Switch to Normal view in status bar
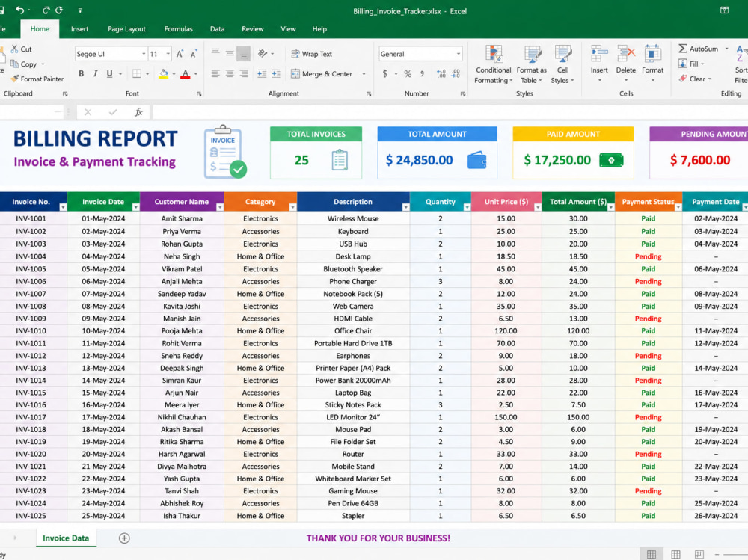This screenshot has height=560, width=748. 652,554
